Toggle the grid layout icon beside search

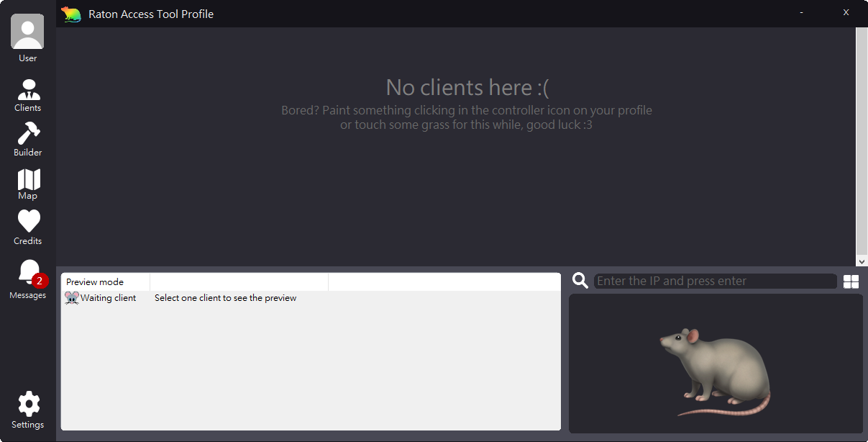[851, 281]
